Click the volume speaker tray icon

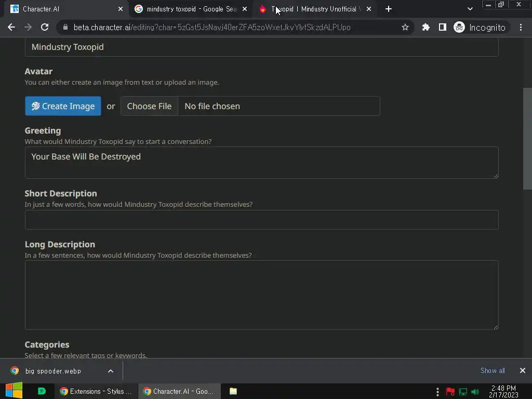tap(475, 392)
